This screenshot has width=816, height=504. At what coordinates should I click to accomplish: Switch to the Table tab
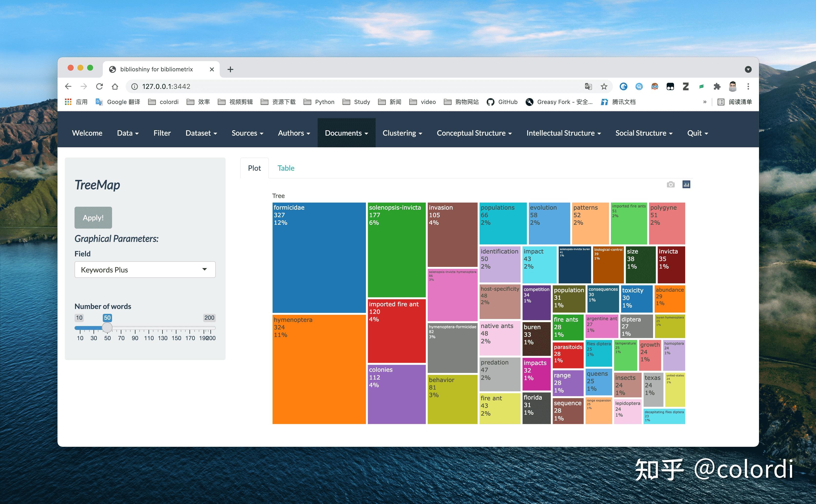pyautogui.click(x=286, y=168)
